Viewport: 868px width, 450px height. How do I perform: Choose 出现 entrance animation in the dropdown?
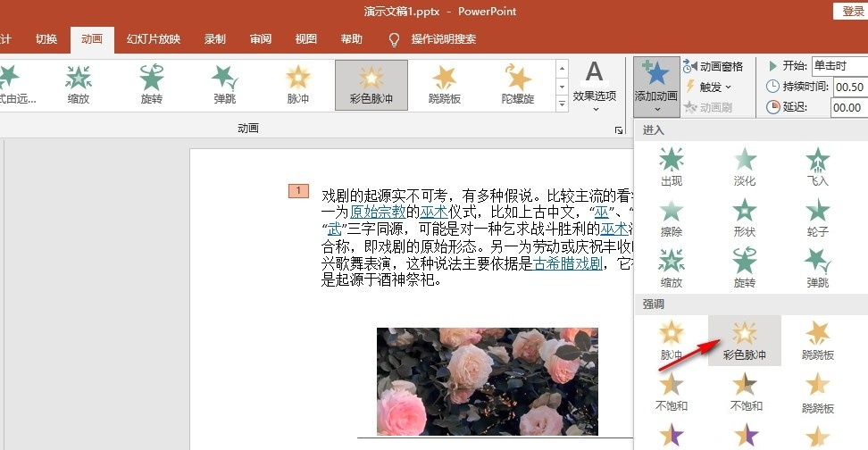671,166
